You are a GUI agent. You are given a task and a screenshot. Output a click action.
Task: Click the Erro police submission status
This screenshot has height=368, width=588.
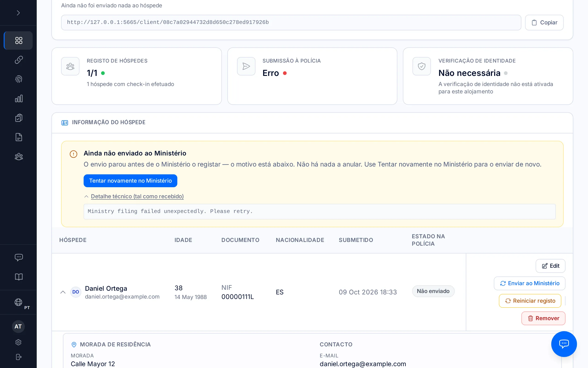coord(271,73)
